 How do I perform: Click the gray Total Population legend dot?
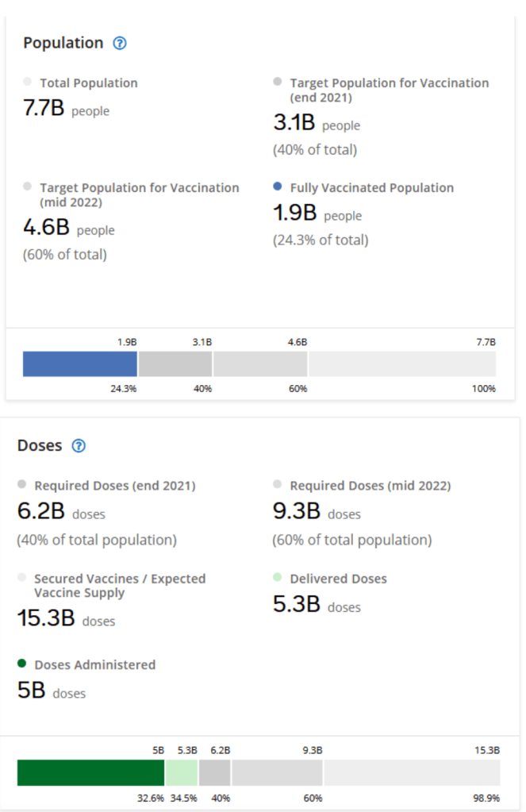pos(28,82)
